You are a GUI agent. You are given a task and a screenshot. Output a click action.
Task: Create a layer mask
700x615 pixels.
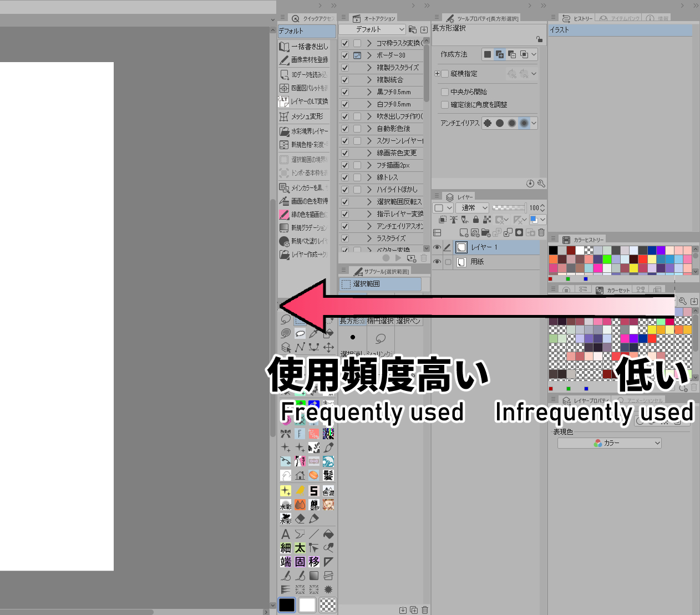519,233
